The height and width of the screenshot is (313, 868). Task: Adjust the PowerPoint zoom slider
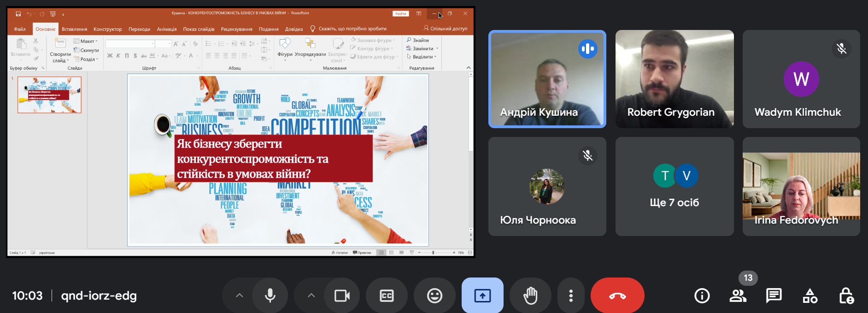(x=433, y=253)
